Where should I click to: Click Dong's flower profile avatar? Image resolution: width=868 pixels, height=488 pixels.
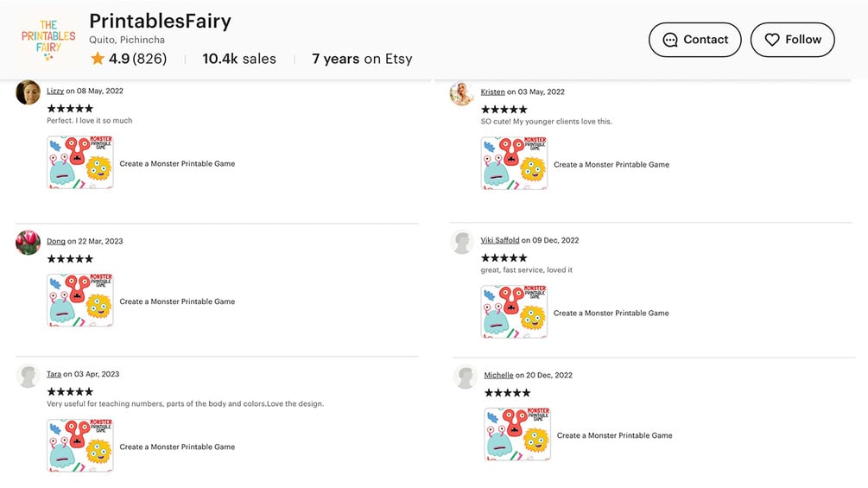[29, 243]
